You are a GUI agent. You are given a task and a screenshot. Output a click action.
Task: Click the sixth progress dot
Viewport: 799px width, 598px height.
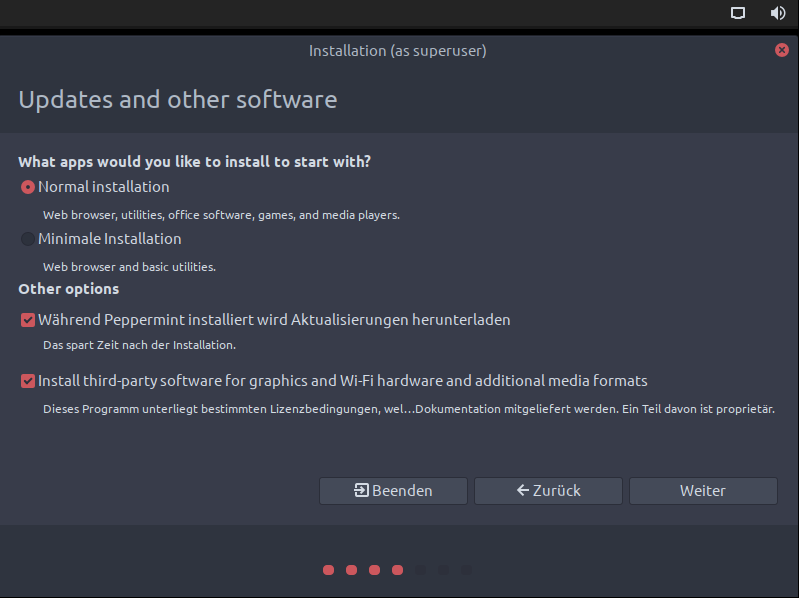pyautogui.click(x=443, y=570)
